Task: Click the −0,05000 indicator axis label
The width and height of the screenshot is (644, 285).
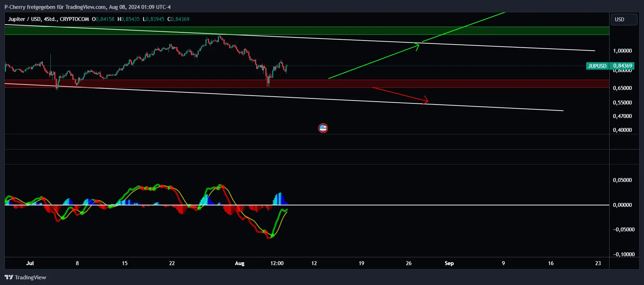Action: click(x=624, y=230)
